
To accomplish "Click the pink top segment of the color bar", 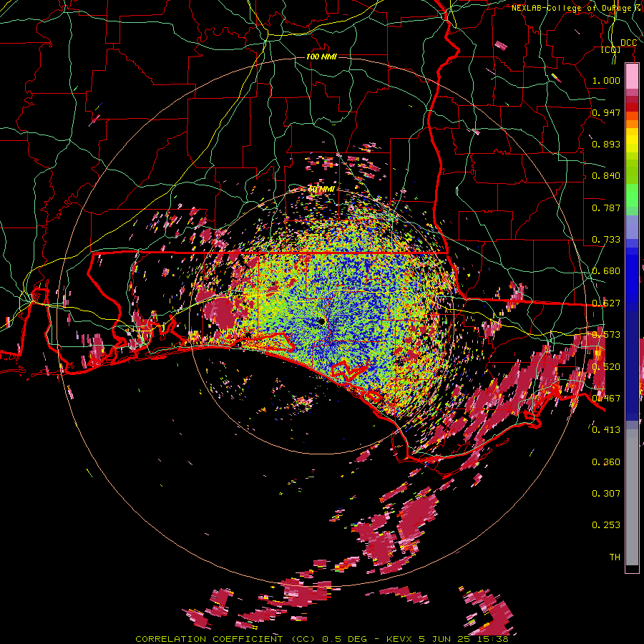I will click(x=632, y=76).
